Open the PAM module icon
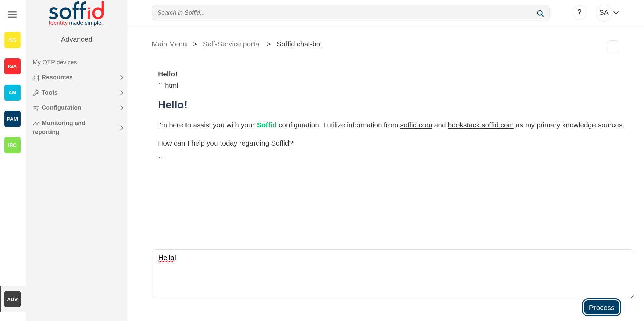This screenshot has width=644, height=321. [x=12, y=119]
